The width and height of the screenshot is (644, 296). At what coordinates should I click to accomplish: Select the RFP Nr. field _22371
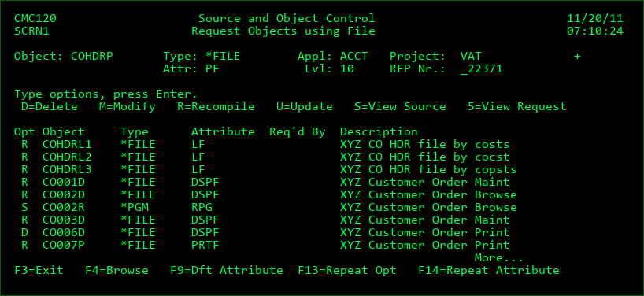point(481,69)
